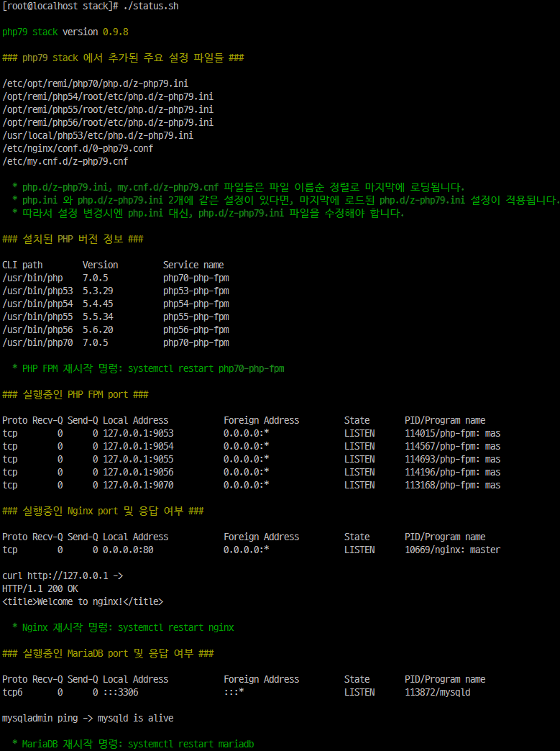Click the mysqld is alive message
Screen dimensions: 560x751
click(x=135, y=718)
